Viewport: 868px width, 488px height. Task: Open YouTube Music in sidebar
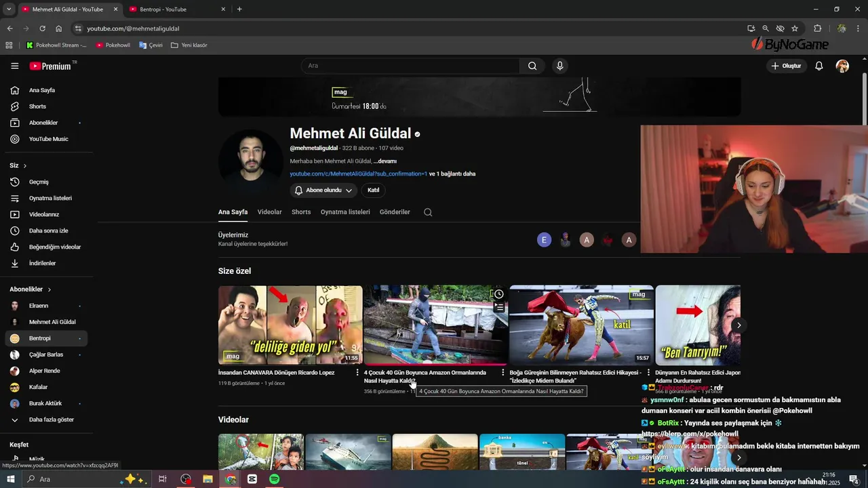46,139
